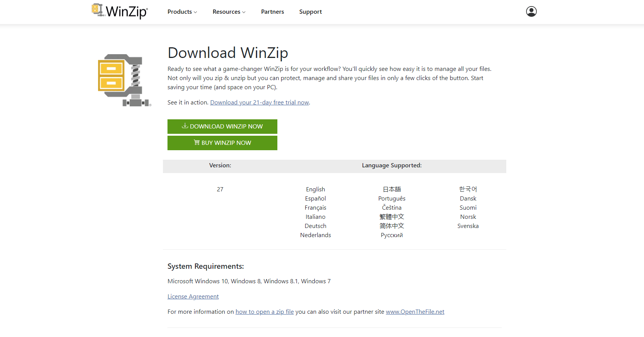Image resolution: width=644 pixels, height=337 pixels.
Task: Select 繁體中文 in language list
Action: click(x=392, y=217)
